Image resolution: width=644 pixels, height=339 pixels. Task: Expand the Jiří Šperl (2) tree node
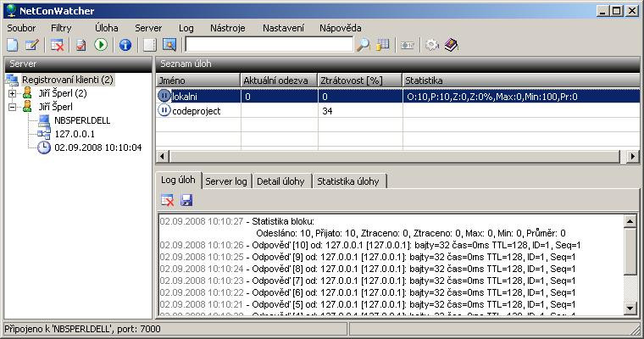(13, 93)
